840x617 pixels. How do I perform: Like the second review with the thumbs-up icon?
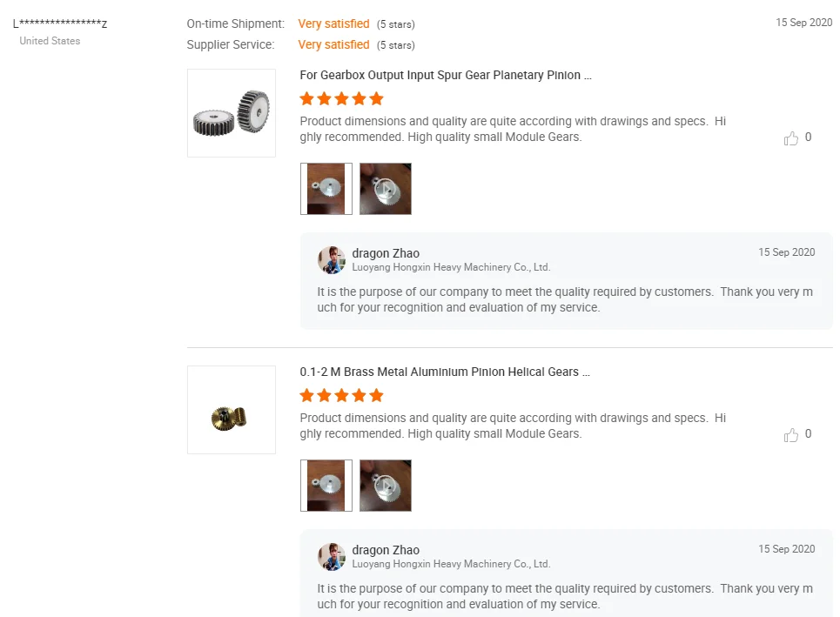click(x=791, y=435)
